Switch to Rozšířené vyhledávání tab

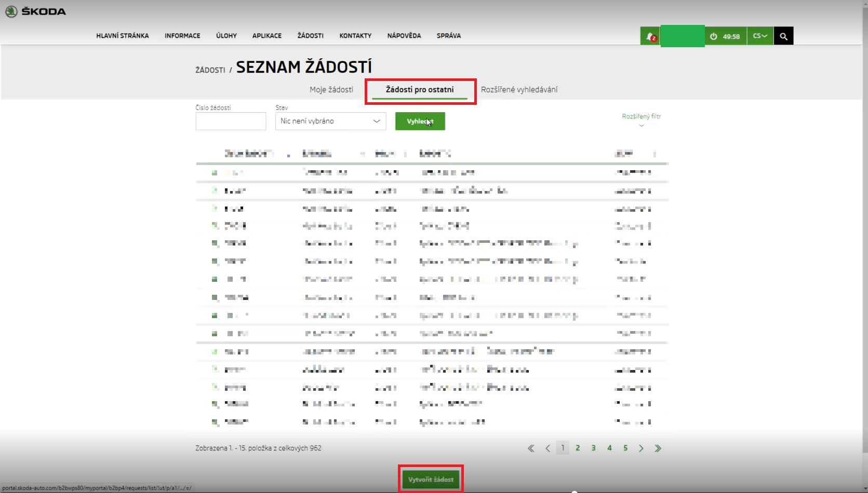[x=519, y=90]
